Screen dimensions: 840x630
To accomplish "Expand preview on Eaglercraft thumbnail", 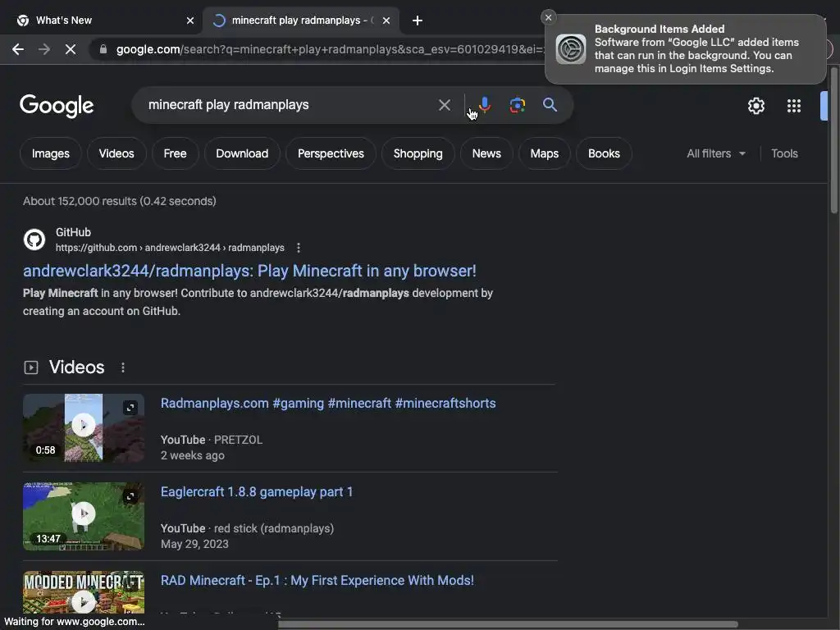I will [130, 496].
